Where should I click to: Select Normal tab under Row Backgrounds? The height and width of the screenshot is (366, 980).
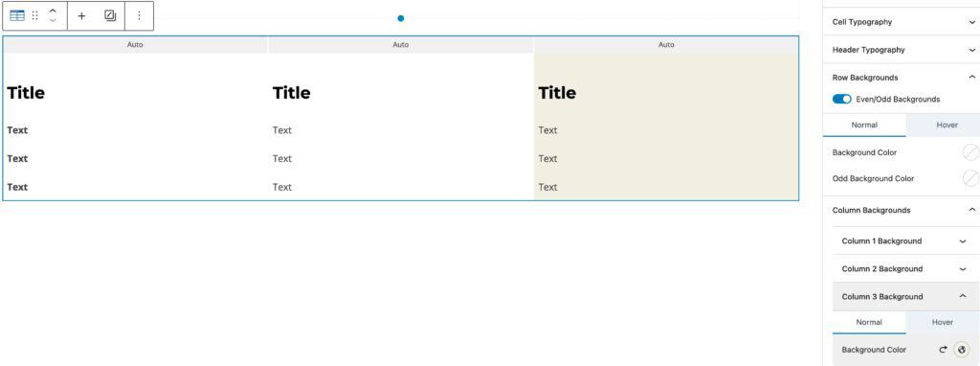(864, 126)
